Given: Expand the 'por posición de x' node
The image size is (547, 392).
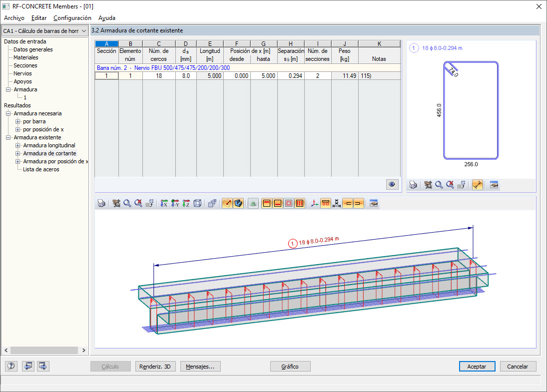Looking at the screenshot, I should (18, 130).
